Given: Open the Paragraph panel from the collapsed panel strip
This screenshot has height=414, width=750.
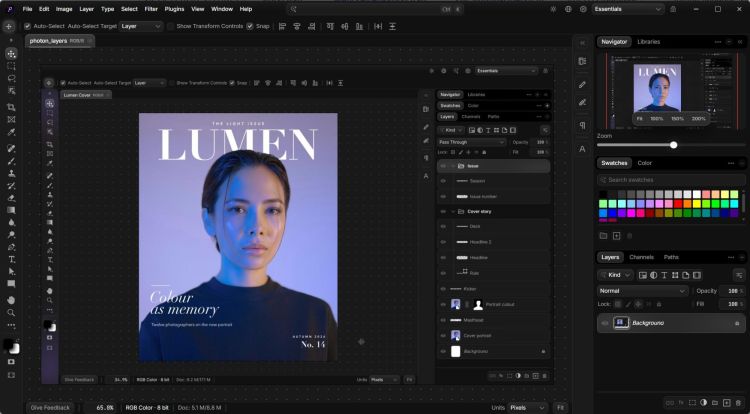Looking at the screenshot, I should (582, 125).
